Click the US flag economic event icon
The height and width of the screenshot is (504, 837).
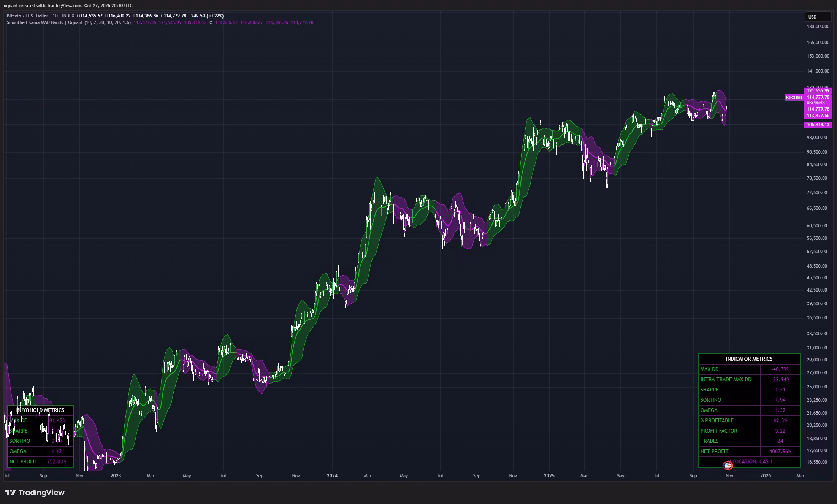728,465
